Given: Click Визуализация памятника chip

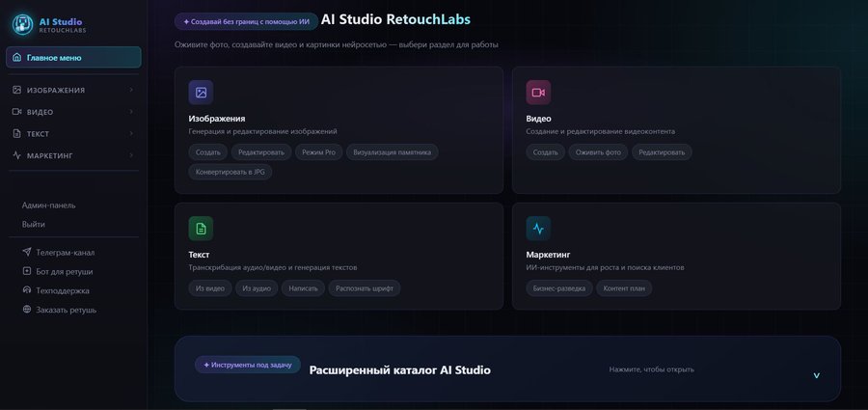Looking at the screenshot, I should click(392, 152).
